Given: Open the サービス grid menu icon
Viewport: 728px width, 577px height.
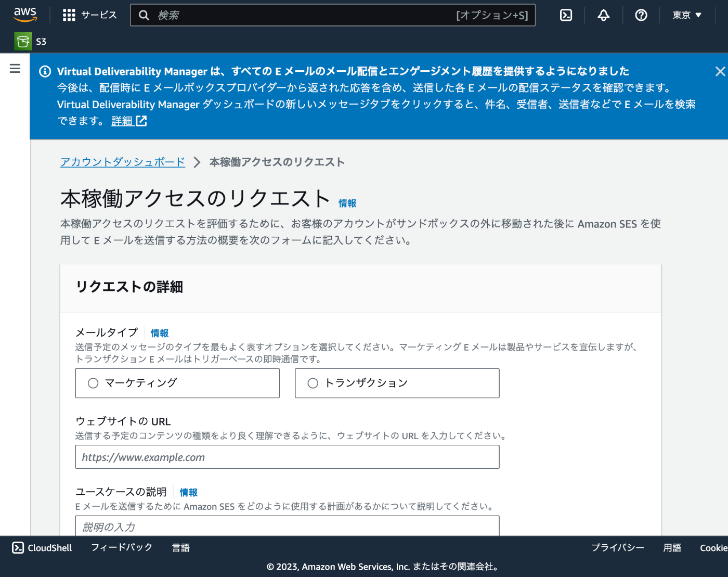Looking at the screenshot, I should (69, 15).
